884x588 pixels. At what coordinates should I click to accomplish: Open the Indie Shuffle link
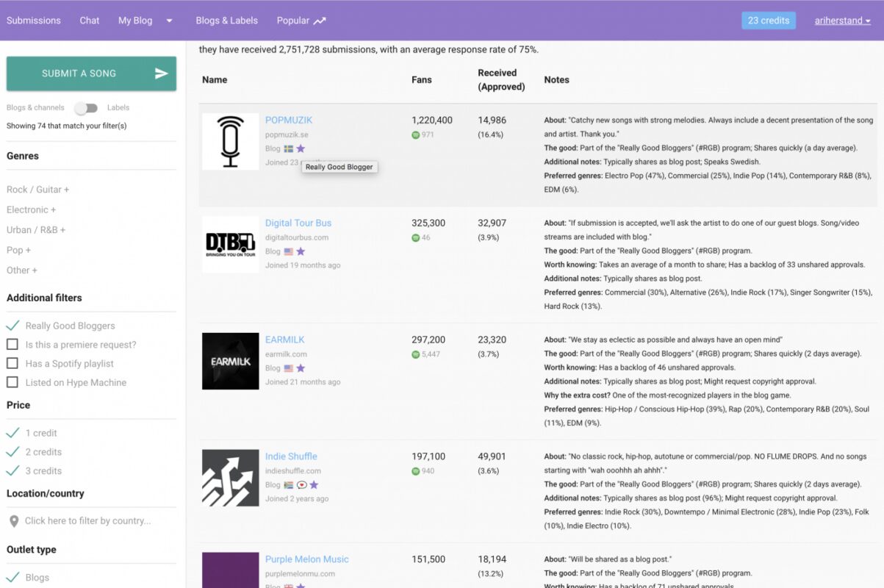(x=291, y=457)
